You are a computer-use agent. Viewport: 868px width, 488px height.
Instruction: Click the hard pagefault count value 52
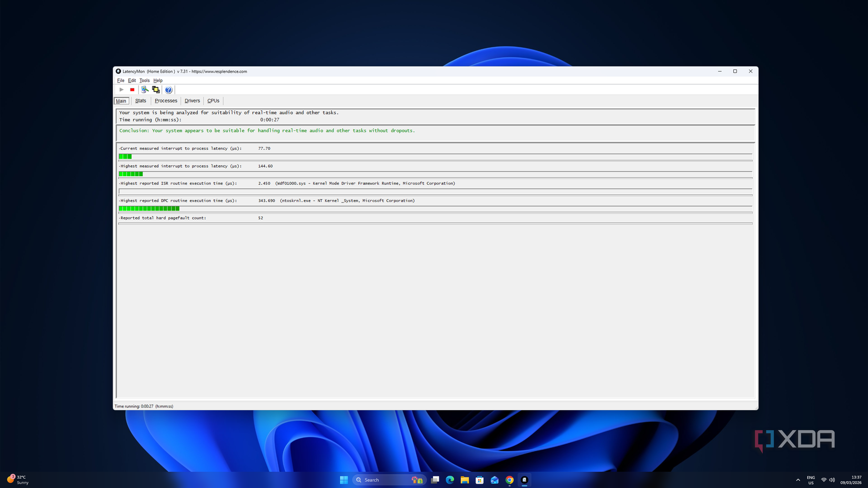260,218
